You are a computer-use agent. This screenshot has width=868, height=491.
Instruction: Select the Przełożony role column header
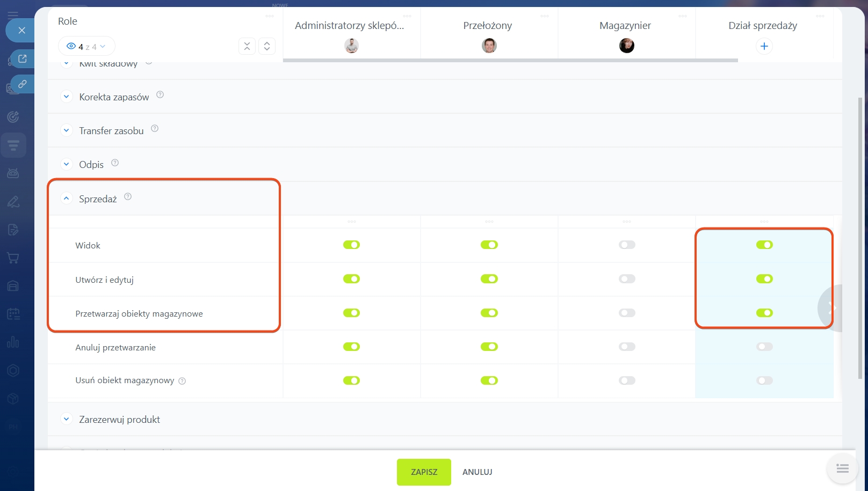pyautogui.click(x=487, y=26)
